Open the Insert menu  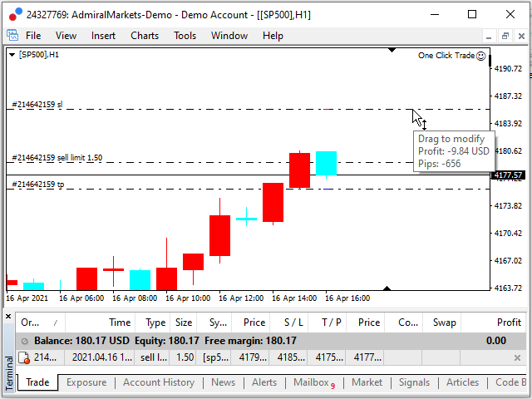coord(103,36)
